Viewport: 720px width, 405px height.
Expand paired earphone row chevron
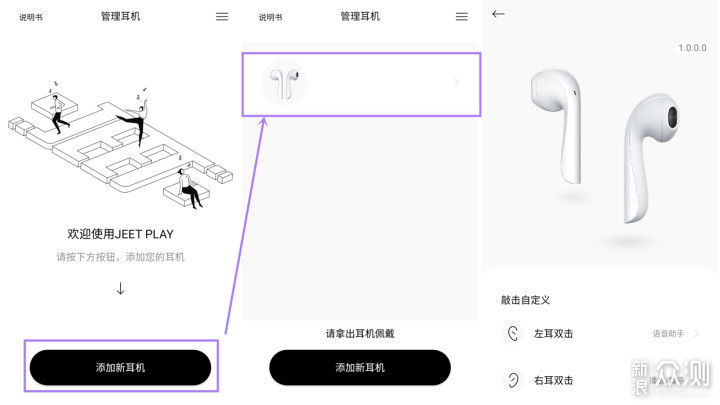coord(456,83)
